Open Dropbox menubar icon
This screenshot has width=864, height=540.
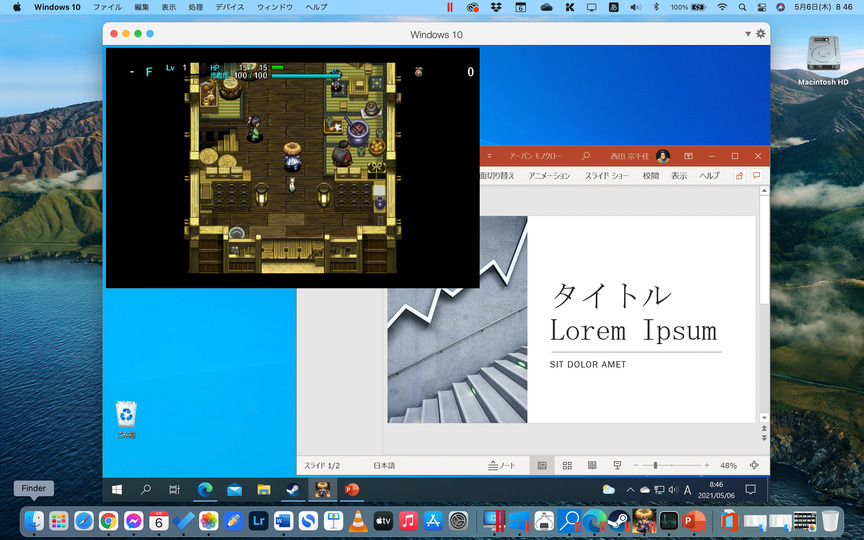pyautogui.click(x=496, y=7)
